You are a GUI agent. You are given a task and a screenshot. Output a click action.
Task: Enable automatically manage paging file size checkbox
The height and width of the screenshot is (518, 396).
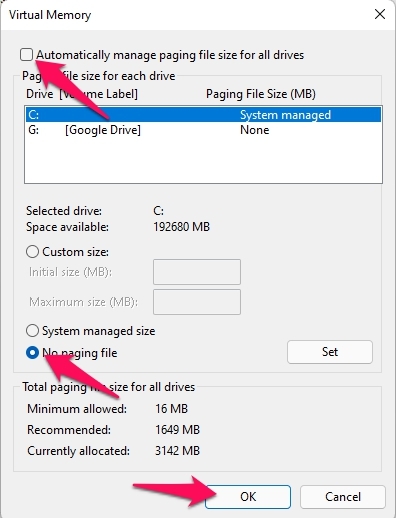tap(27, 55)
